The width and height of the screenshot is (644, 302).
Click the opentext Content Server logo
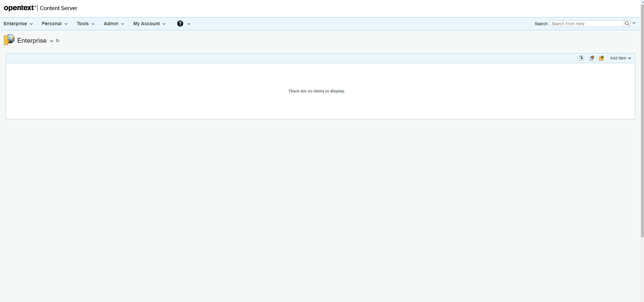40,8
